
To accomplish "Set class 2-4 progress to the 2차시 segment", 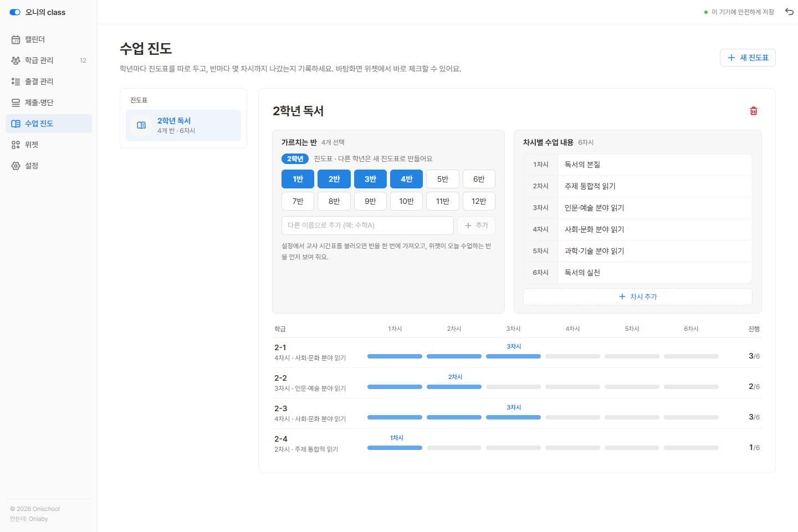I will 454,448.
